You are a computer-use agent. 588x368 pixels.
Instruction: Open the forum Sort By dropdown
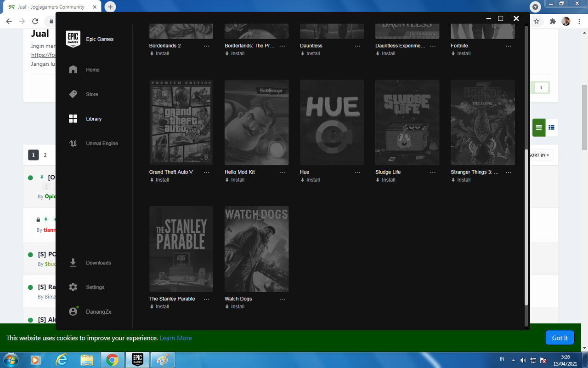tap(540, 155)
